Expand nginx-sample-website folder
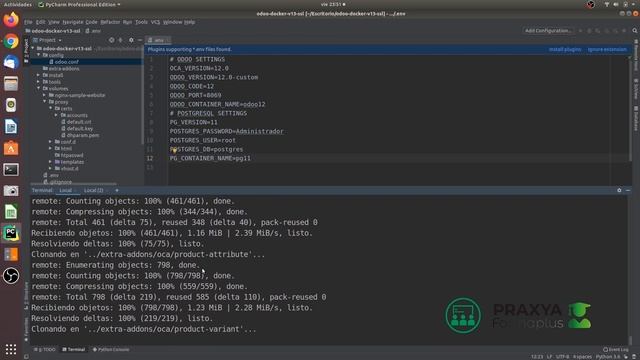This screenshot has width=640, height=360. point(44,95)
